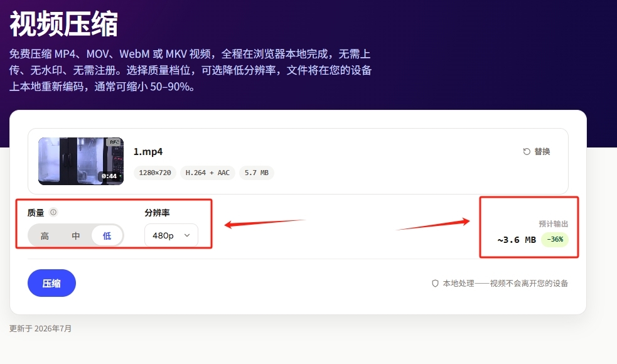Viewport: 617px width, 364px height.
Task: Click the 0:44 duration label on thumbnail
Action: (109, 176)
